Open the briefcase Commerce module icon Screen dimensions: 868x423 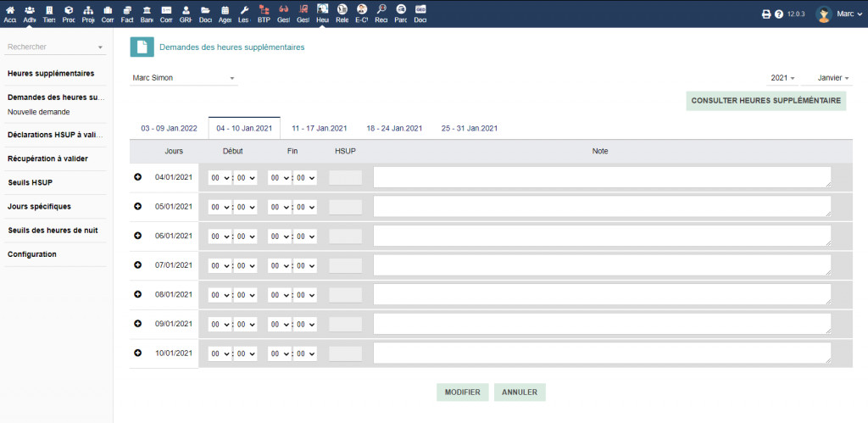(x=108, y=10)
